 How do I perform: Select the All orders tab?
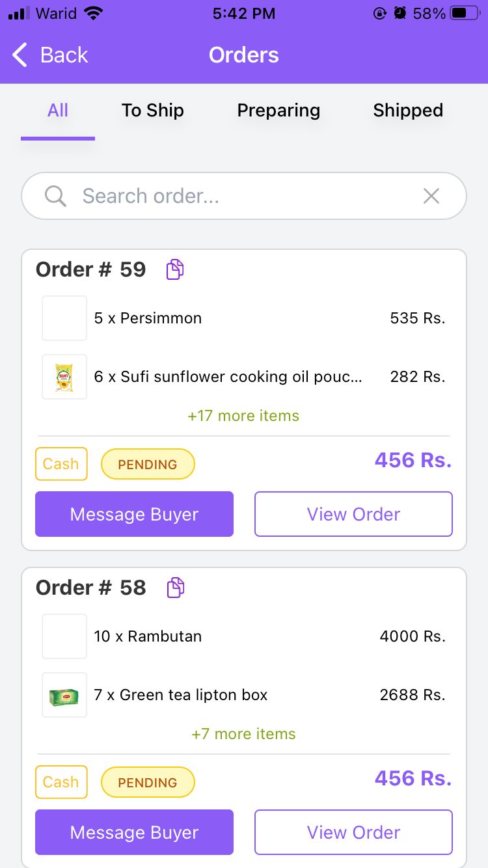[58, 111]
